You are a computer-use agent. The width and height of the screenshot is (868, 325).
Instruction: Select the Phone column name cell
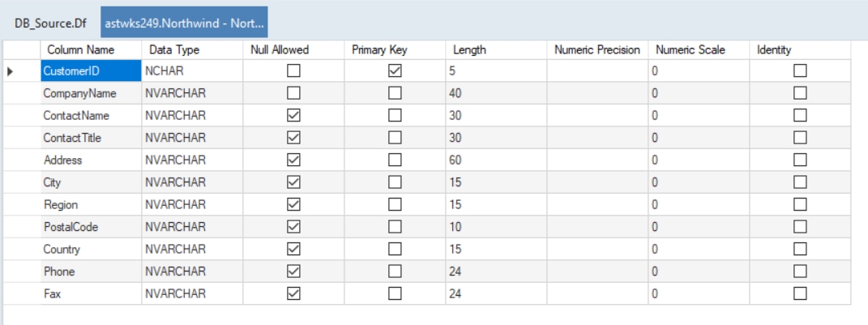click(90, 272)
